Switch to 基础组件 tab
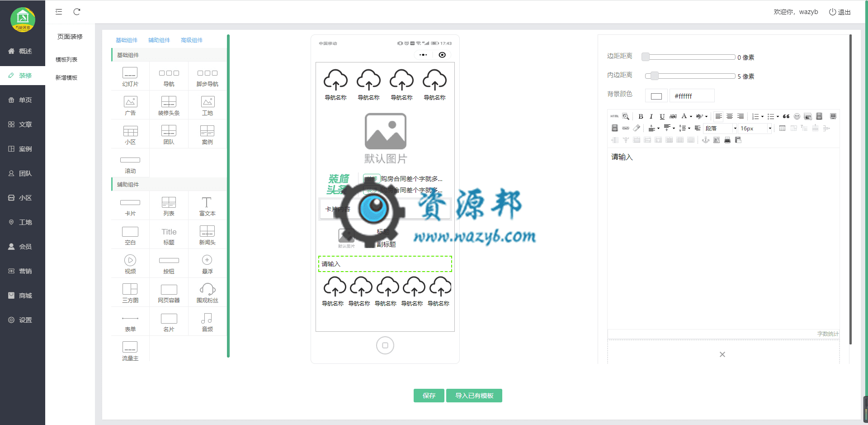 pos(127,40)
